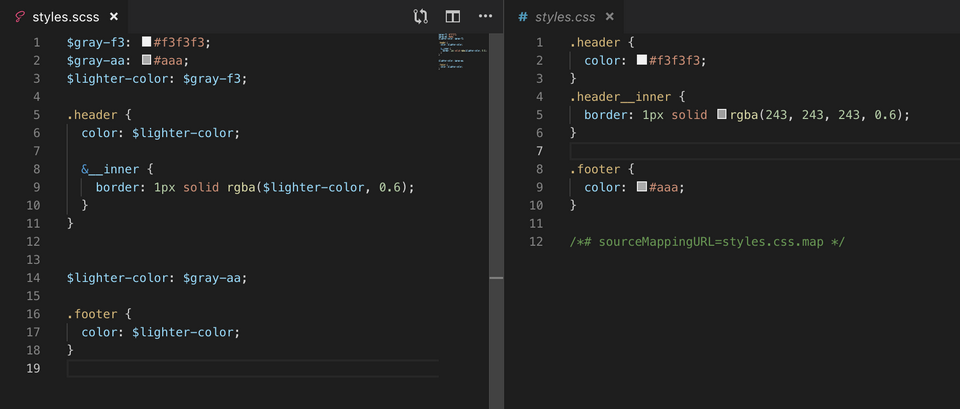This screenshot has width=960, height=409.
Task: Click the #f3f3f3 swatch in .header CSS rule
Action: [642, 60]
